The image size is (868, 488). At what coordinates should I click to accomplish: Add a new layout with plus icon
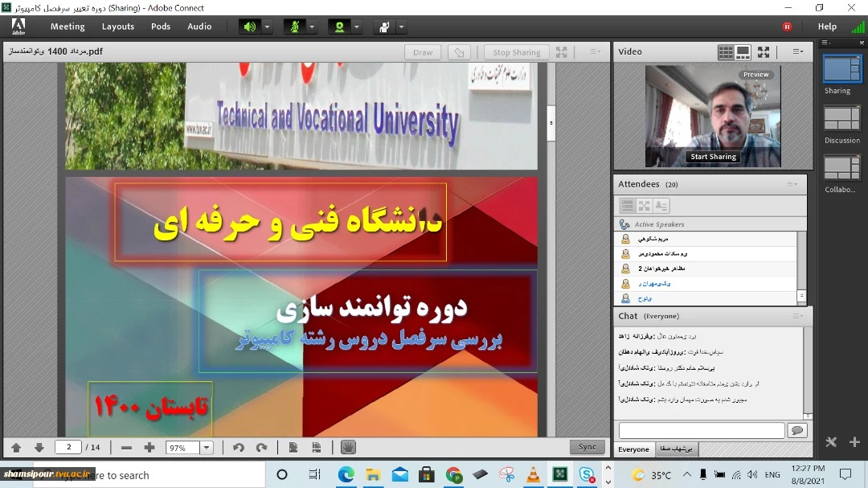[854, 442]
